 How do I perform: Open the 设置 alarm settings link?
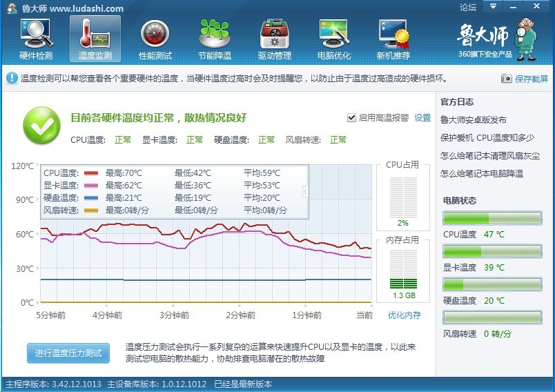point(422,118)
